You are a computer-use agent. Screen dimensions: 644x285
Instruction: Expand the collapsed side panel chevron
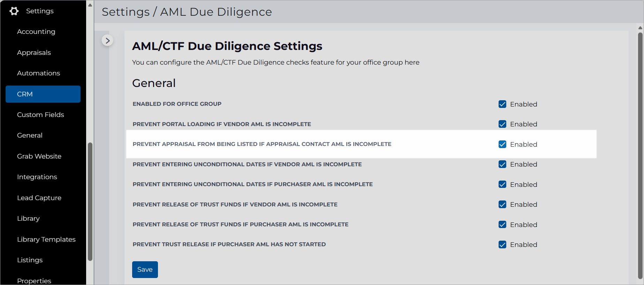pos(107,41)
